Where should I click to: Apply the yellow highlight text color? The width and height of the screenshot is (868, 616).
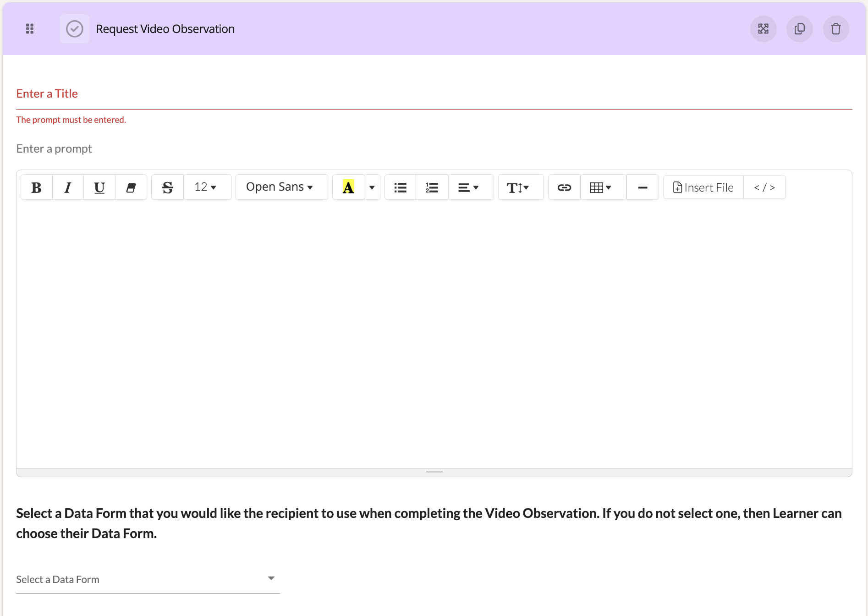348,187
